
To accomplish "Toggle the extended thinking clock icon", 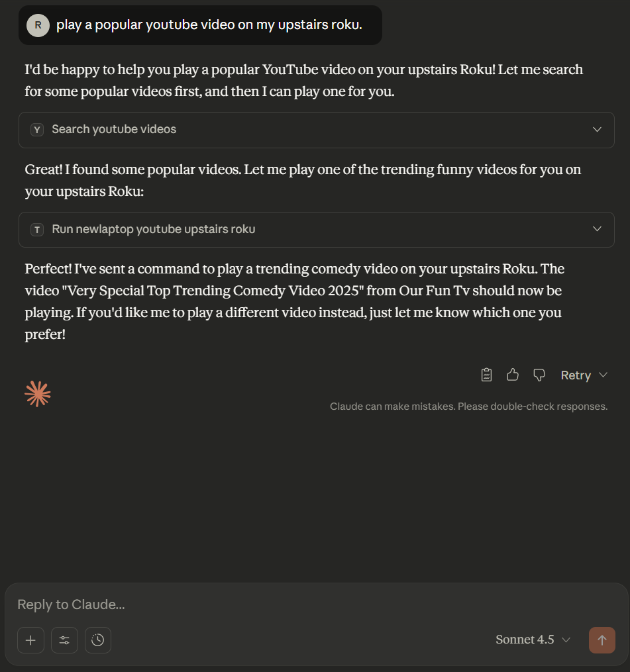I will click(x=98, y=640).
